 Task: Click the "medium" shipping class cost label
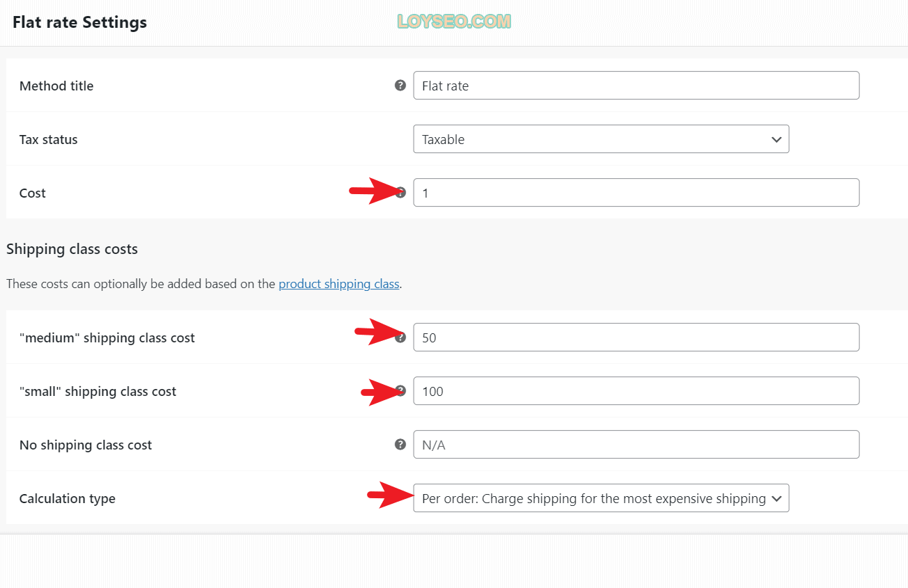107,337
